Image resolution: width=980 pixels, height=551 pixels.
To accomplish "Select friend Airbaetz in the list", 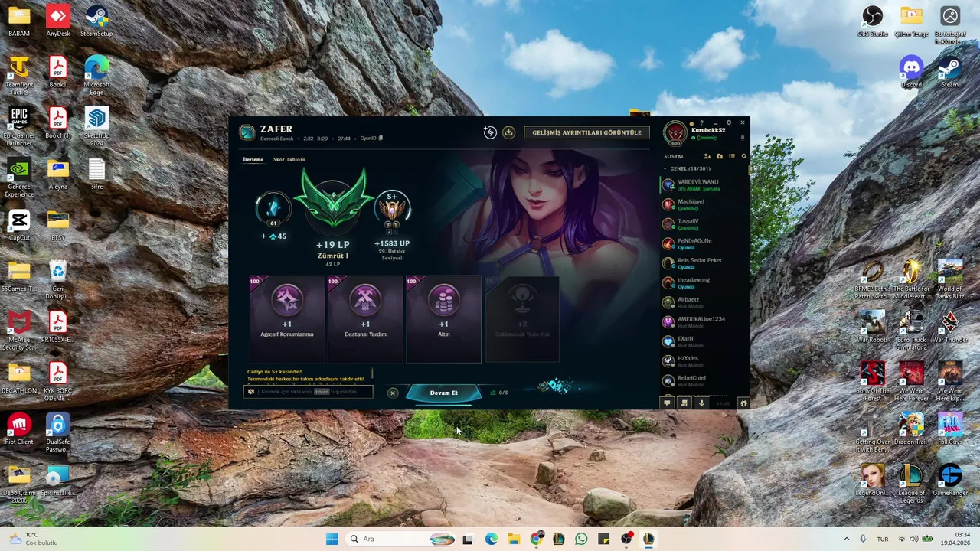I will [x=704, y=302].
